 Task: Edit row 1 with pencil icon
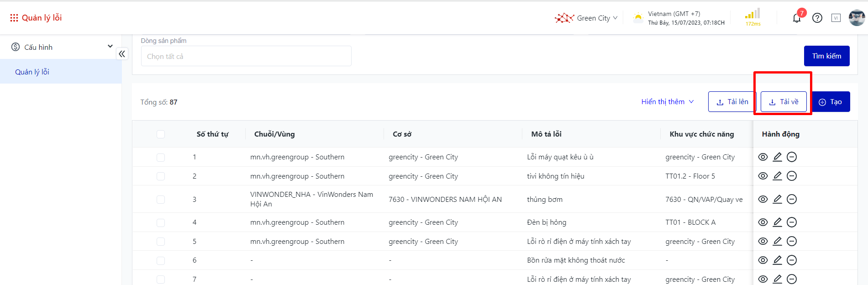[x=777, y=157]
